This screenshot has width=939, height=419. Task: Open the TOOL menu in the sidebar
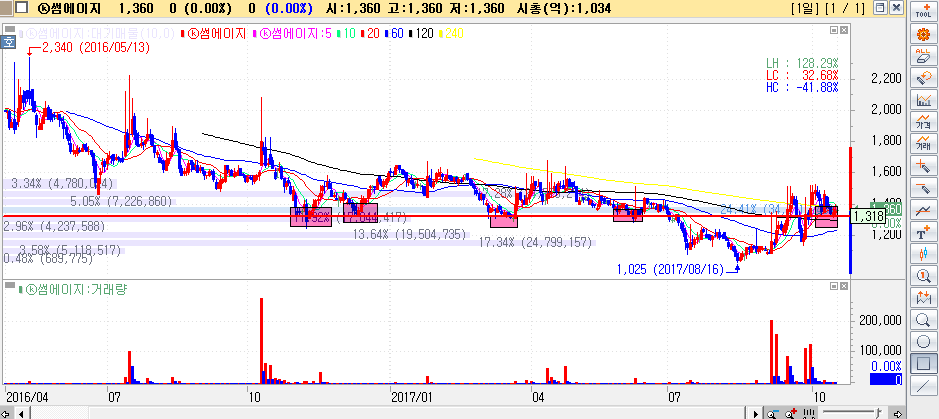tap(924, 11)
